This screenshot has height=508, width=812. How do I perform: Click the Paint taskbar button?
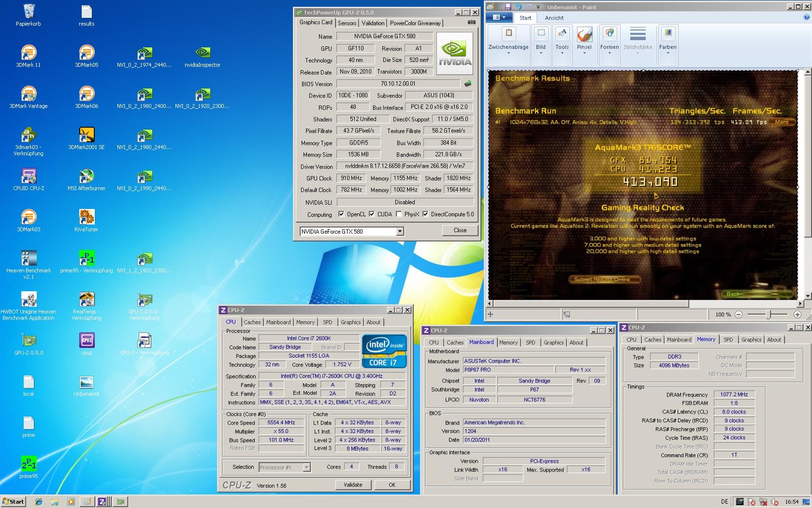87,501
